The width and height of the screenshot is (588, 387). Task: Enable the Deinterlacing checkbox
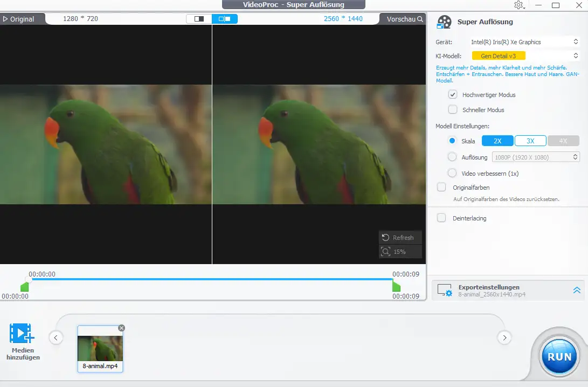click(x=441, y=218)
